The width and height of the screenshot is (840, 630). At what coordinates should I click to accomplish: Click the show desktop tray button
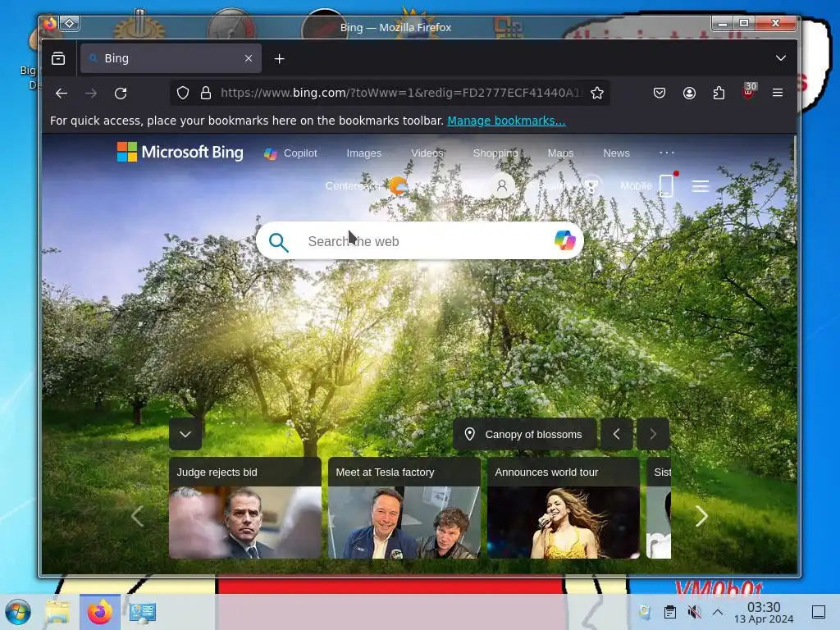pos(819,612)
